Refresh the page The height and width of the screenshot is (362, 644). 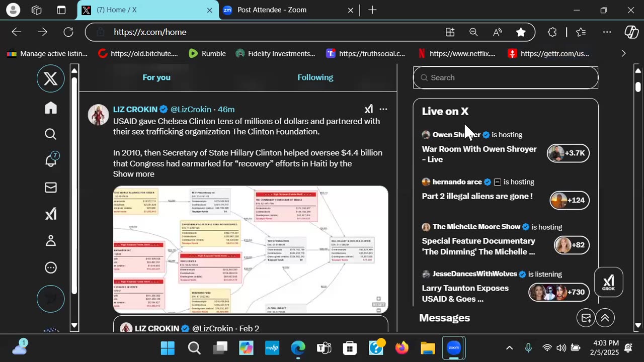pyautogui.click(x=68, y=32)
